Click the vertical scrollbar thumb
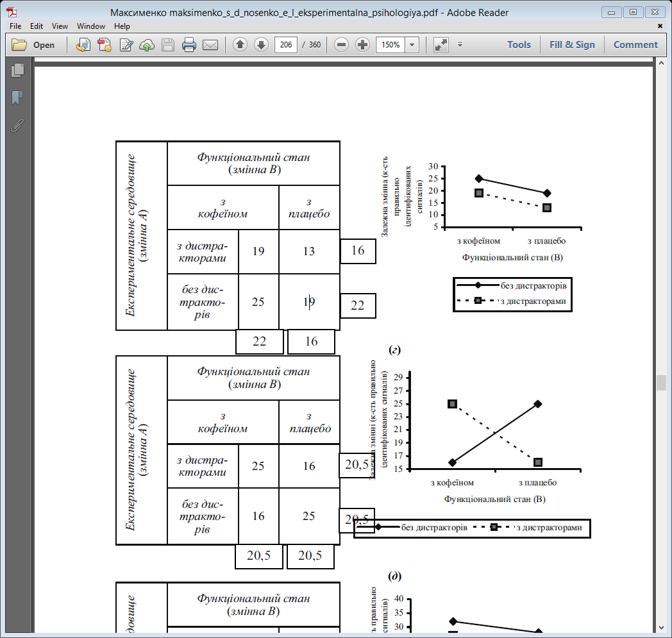The image size is (672, 638). coord(661,383)
